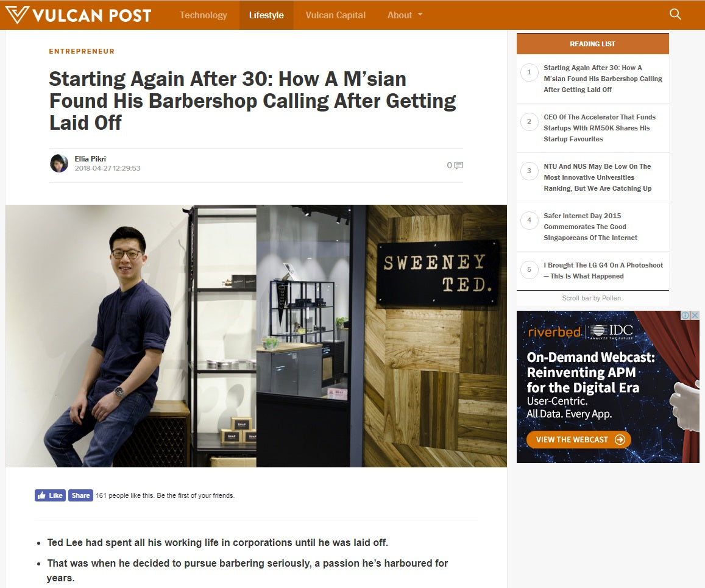The height and width of the screenshot is (588, 705).
Task: Click the numbered circle 5 in Reading List
Action: 529,269
